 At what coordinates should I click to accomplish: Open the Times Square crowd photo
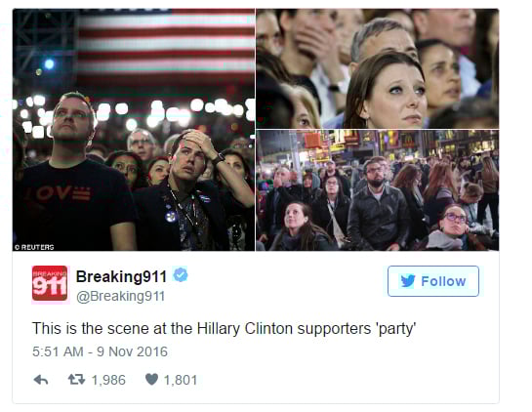(378, 190)
